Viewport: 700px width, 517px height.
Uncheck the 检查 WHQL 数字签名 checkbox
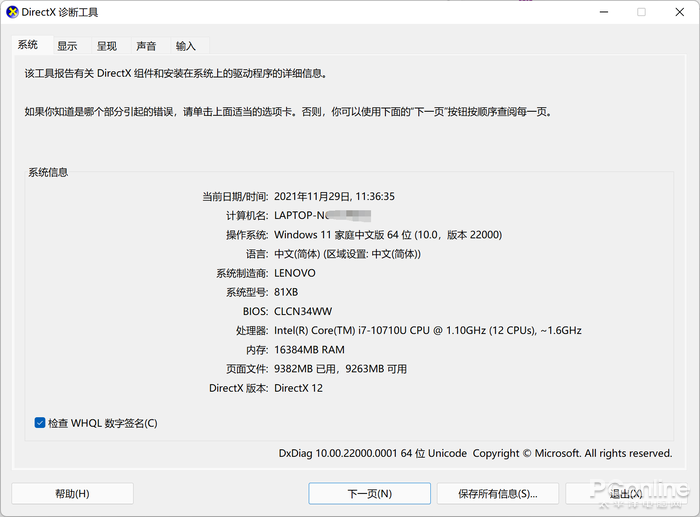click(x=40, y=423)
